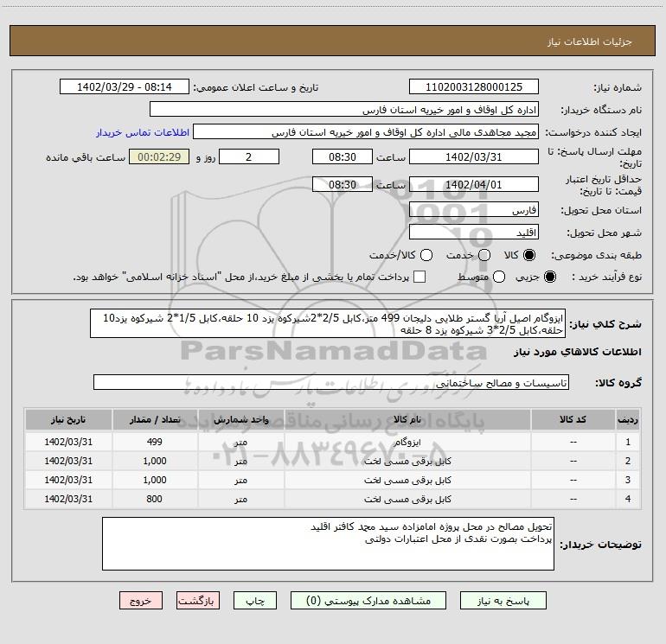Click the remaining time countdown 00:02:29
This screenshot has height=644, width=666.
pyautogui.click(x=159, y=156)
